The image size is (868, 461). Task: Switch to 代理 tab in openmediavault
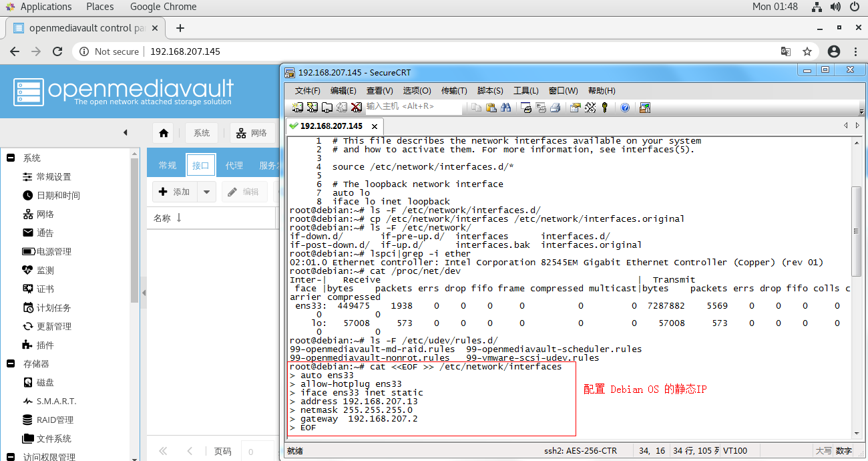234,166
